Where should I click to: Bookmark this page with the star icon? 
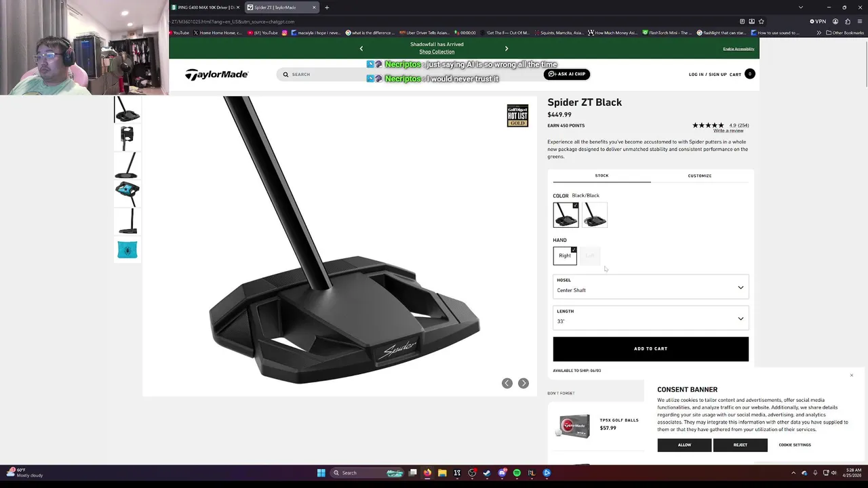point(762,21)
